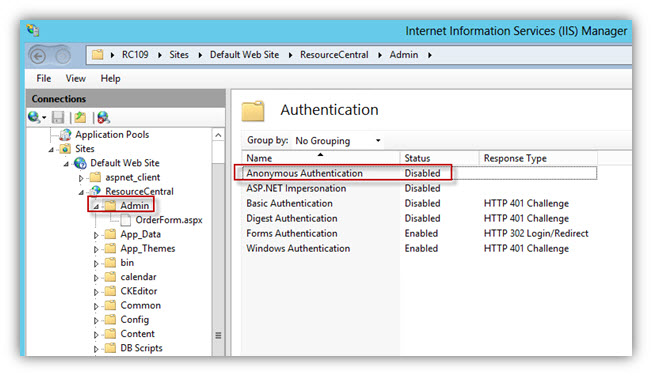652x376 pixels.
Task: Click the Config folder icon
Action: click(110, 319)
